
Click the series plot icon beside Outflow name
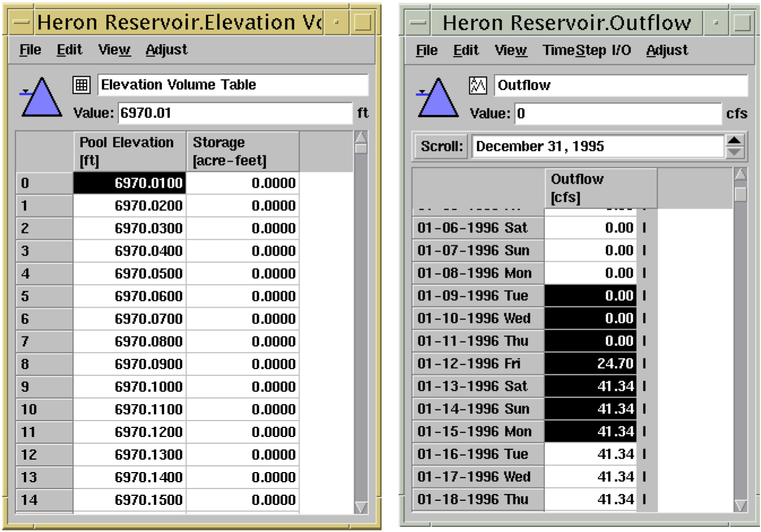(x=478, y=85)
